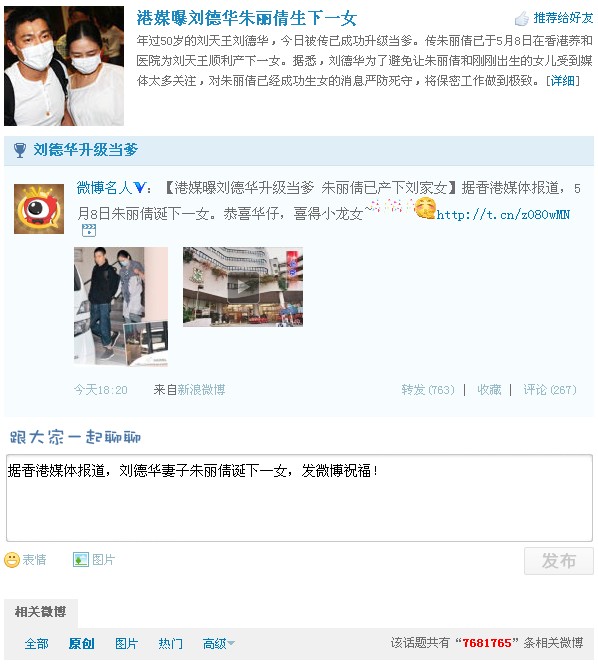The image size is (598, 666).
Task: Click the kiss emoji in the post
Action: (x=425, y=208)
